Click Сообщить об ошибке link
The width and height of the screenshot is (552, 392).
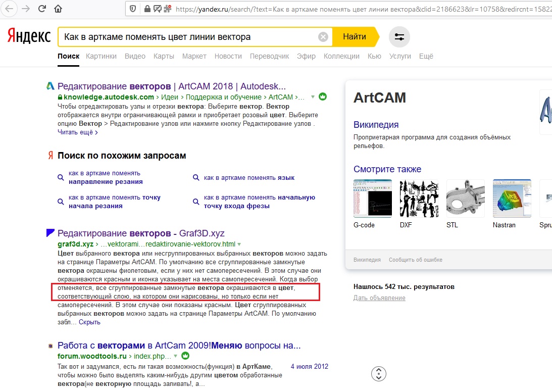416,260
